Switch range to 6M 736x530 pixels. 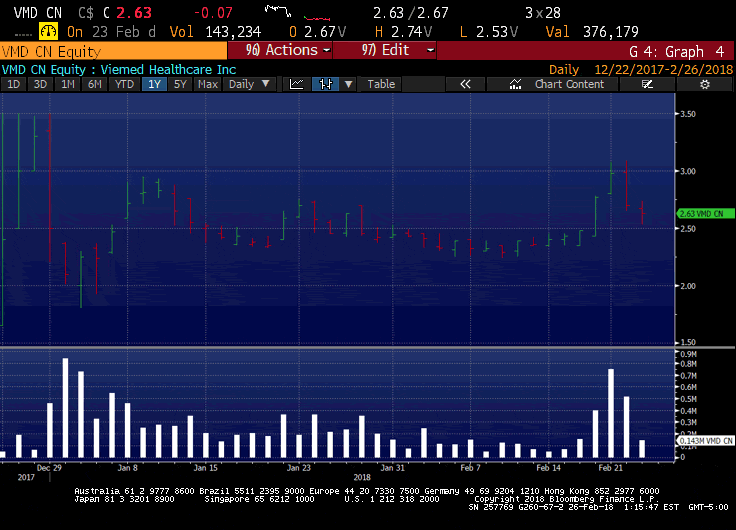94,85
